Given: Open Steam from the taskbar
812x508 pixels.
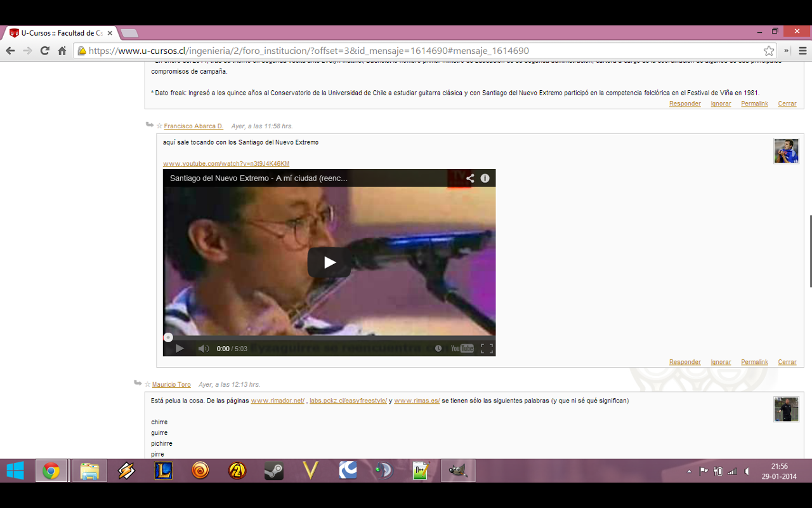Looking at the screenshot, I should (x=274, y=471).
